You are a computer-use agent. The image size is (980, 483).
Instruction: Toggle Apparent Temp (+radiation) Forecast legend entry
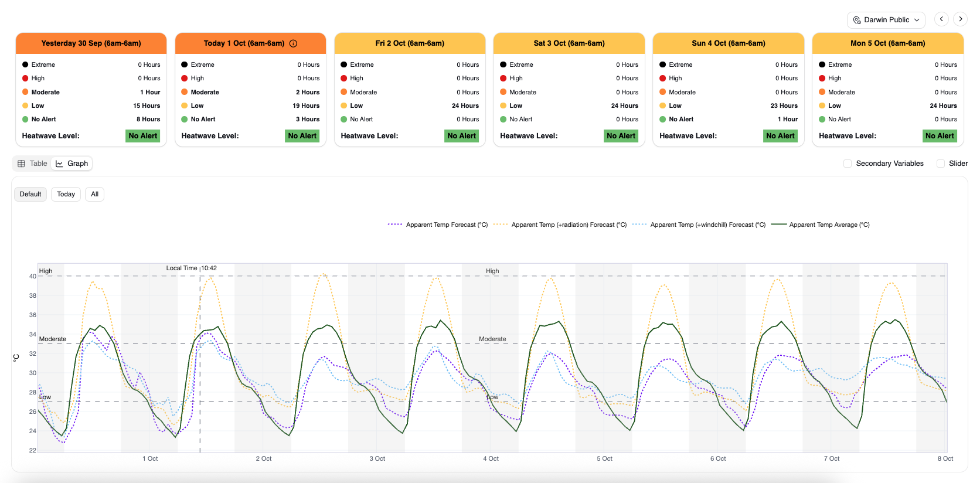560,225
